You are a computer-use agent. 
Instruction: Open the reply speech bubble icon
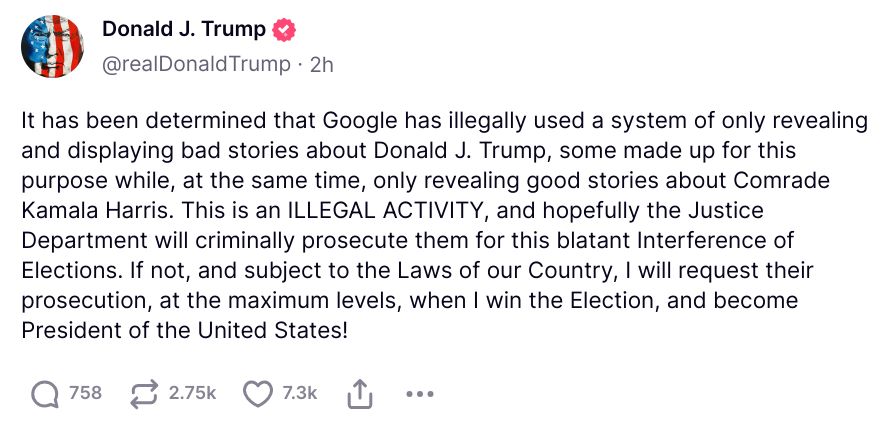coord(45,394)
